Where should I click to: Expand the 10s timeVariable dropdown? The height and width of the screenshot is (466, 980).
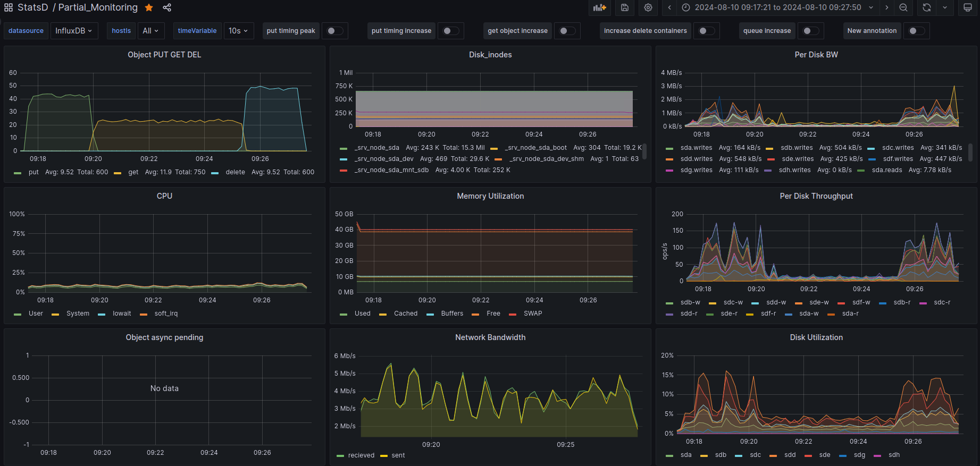click(x=238, y=31)
